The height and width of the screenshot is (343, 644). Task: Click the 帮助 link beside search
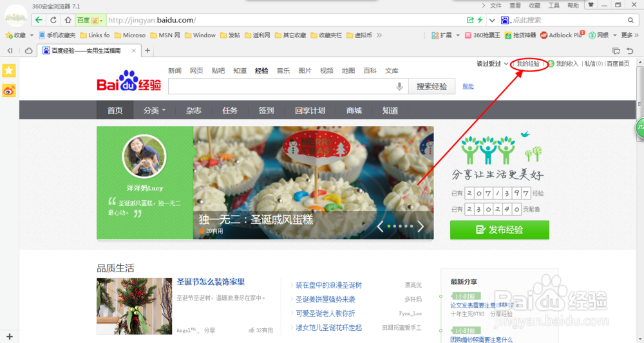tap(468, 86)
